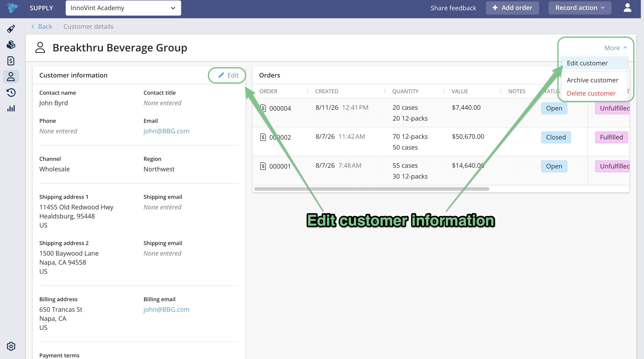Click the Open status badge for order 000001

pyautogui.click(x=554, y=166)
